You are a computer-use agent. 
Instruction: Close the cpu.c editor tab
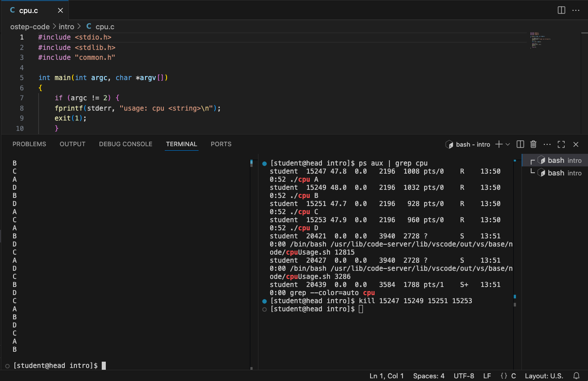coord(60,10)
